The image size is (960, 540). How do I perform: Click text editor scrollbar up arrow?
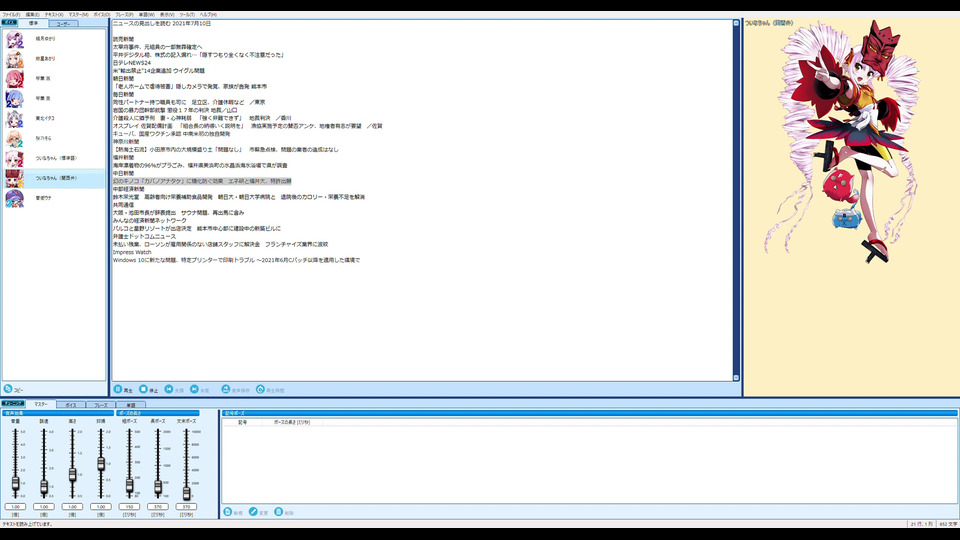[x=736, y=23]
